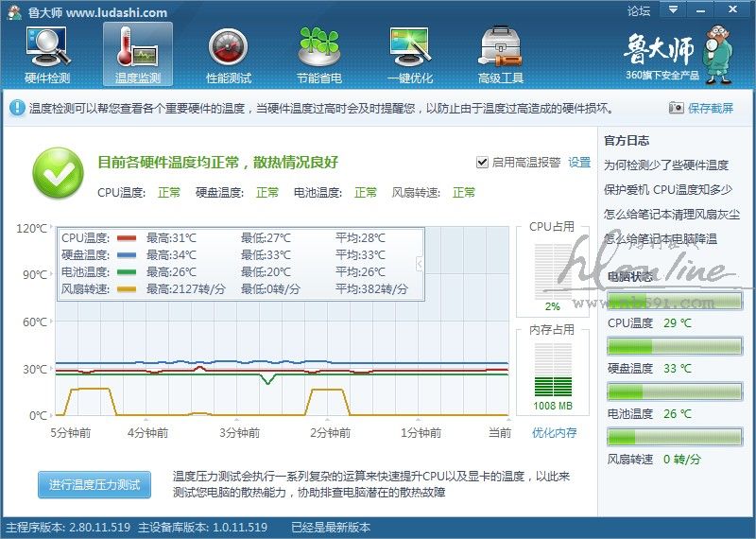756x539 pixels.
Task: Open the 一键优化 monitor icon
Action: (x=410, y=46)
